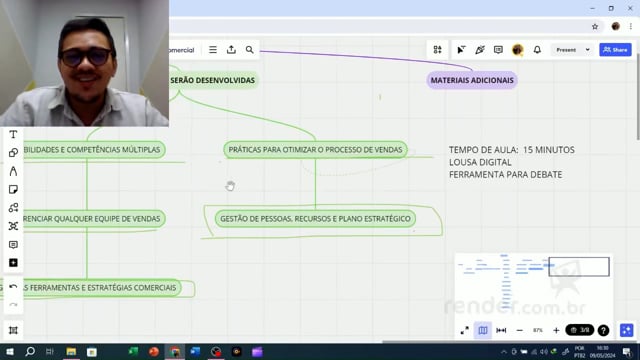This screenshot has width=640, height=360.
Task: Click the board title ending in 'omercial'
Action: [182, 50]
